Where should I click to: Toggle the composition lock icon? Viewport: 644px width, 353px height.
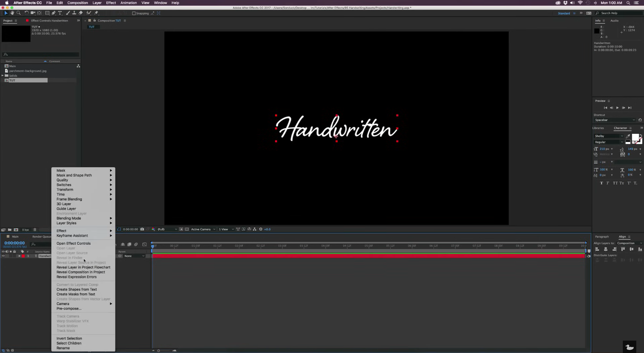pyautogui.click(x=95, y=21)
